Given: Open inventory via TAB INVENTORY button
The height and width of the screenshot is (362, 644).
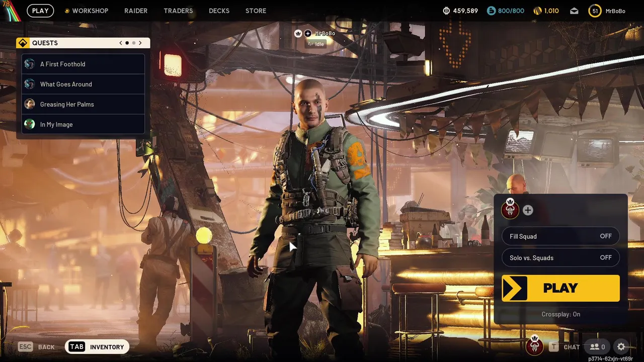Looking at the screenshot, I should click(x=97, y=347).
